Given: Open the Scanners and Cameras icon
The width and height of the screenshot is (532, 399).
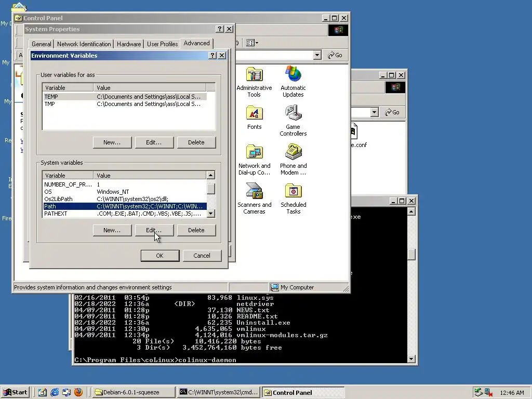Looking at the screenshot, I should 254,191.
